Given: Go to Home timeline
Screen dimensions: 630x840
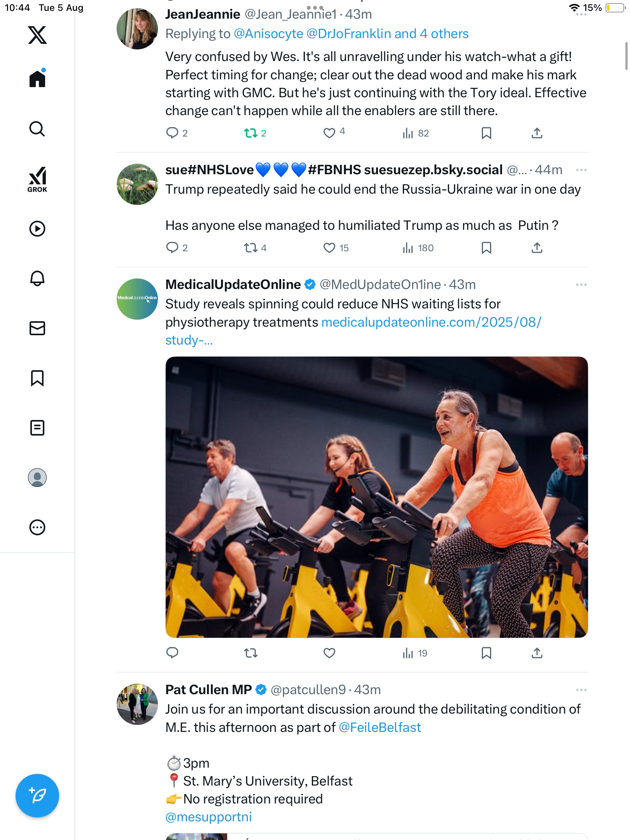Looking at the screenshot, I should (37, 79).
